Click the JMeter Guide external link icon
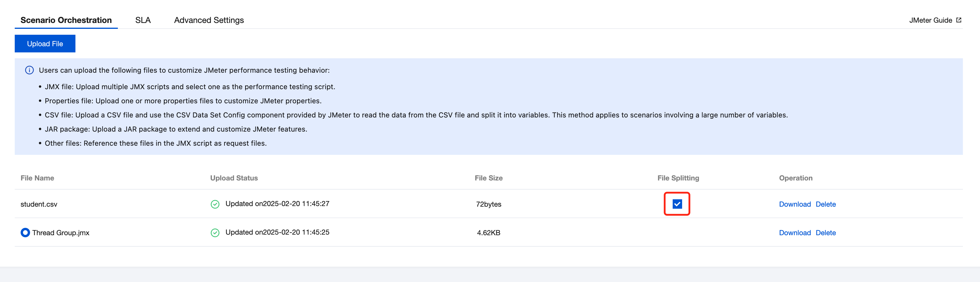 click(959, 20)
